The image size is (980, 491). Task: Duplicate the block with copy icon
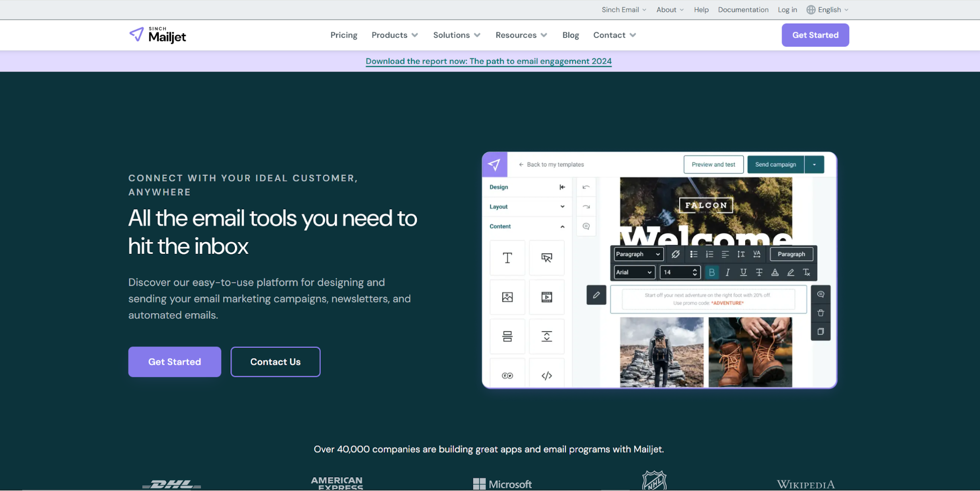(821, 332)
